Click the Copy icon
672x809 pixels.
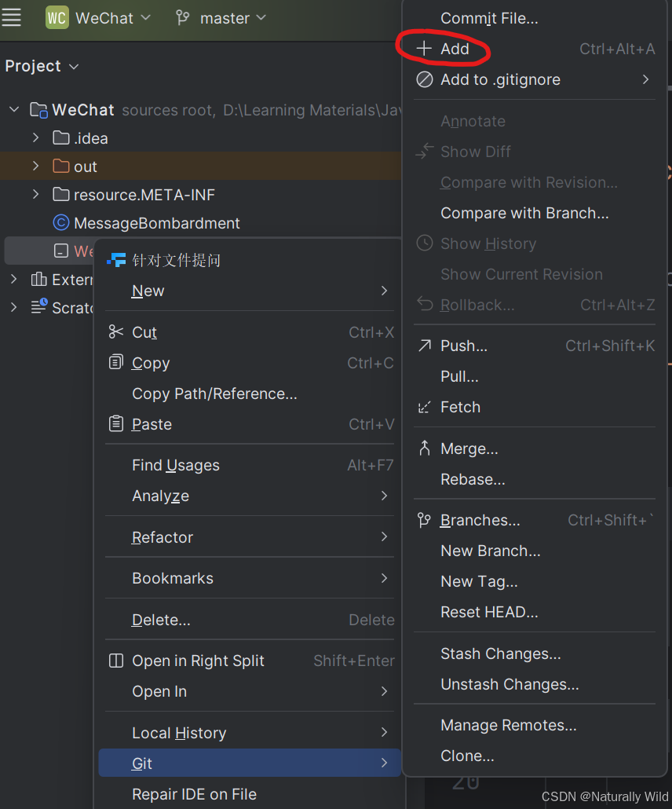(x=116, y=362)
